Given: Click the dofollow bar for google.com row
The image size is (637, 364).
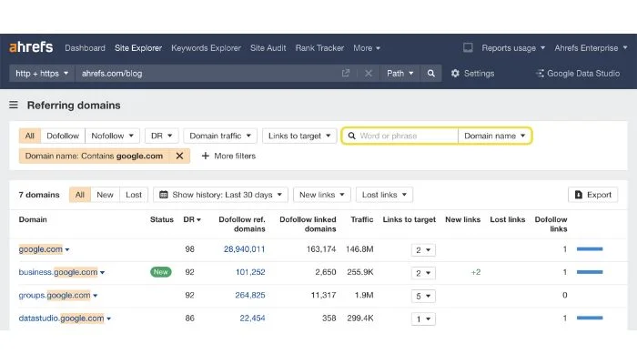Looking at the screenshot, I should pos(590,249).
